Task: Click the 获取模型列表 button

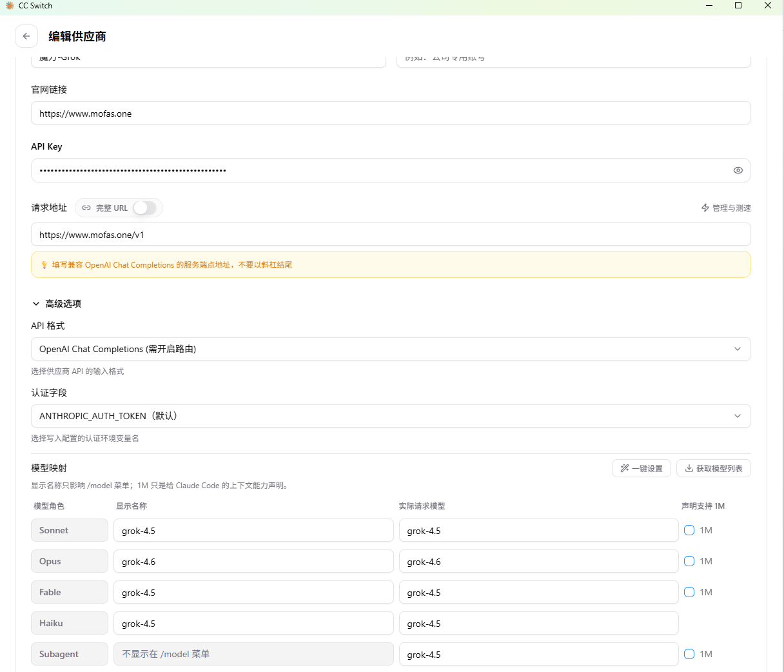Action: (714, 468)
